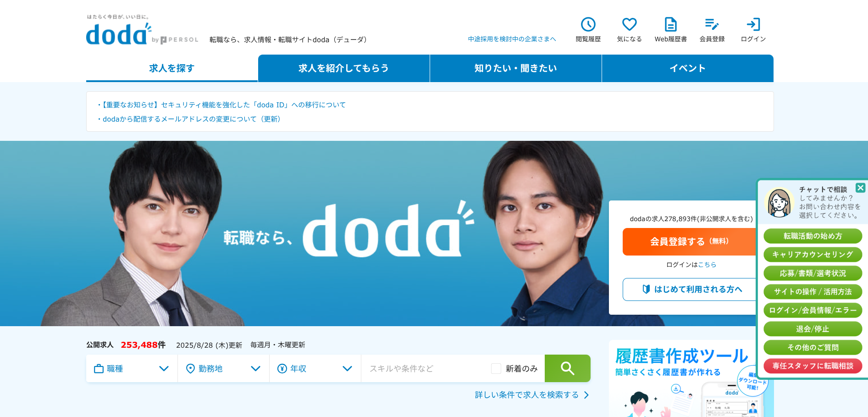868x417 pixels.
Task: Switch to the イベント tab
Action: (x=687, y=68)
